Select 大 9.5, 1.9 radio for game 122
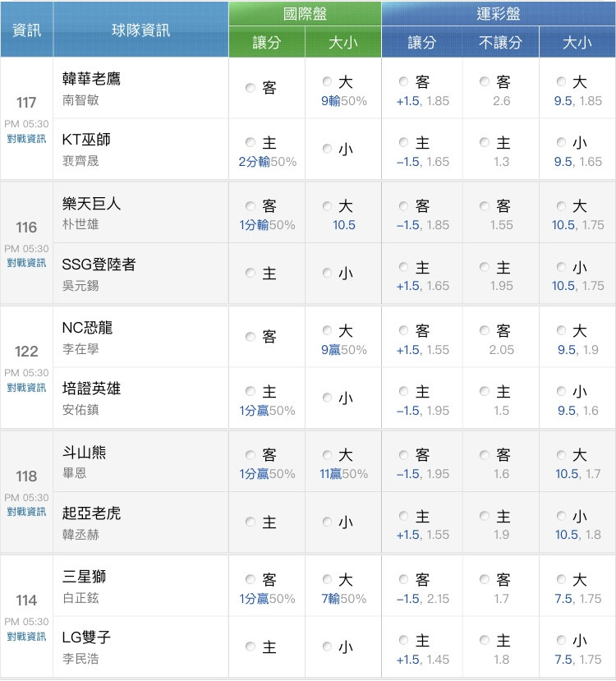 [561, 330]
